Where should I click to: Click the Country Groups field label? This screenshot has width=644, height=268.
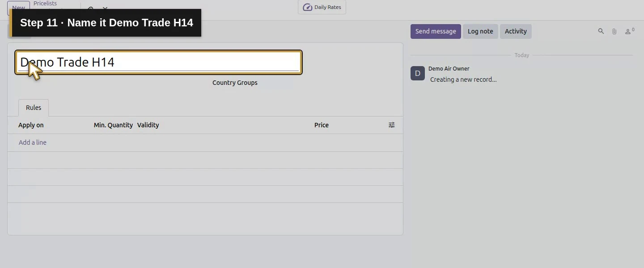pos(235,83)
